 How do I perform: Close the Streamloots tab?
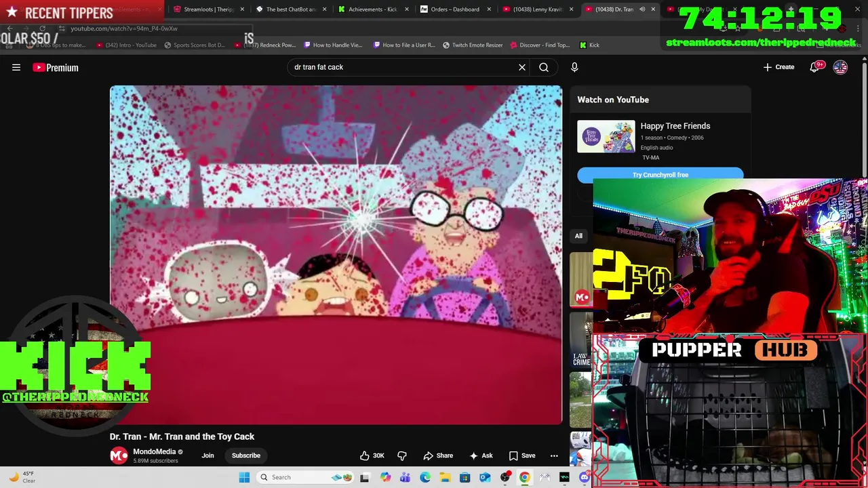coord(243,9)
